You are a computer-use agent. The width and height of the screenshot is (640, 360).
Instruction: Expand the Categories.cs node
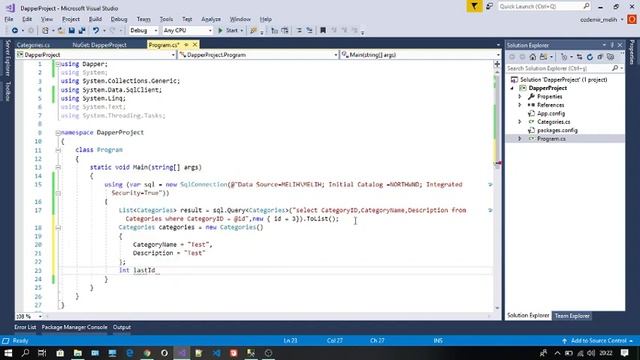520,122
